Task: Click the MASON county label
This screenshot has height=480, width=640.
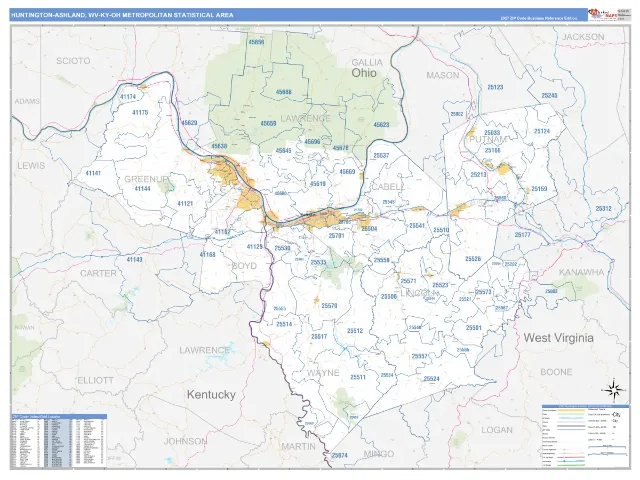Action: click(443, 75)
